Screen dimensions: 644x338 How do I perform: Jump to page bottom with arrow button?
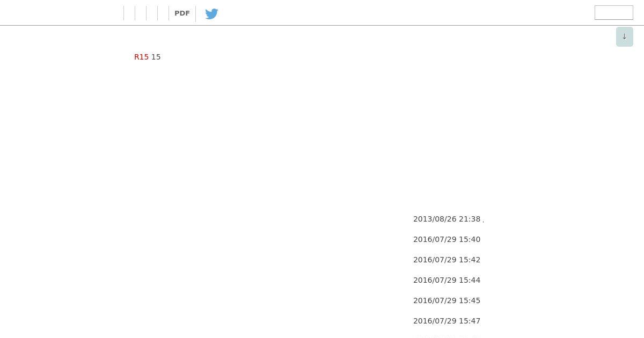[x=624, y=36]
